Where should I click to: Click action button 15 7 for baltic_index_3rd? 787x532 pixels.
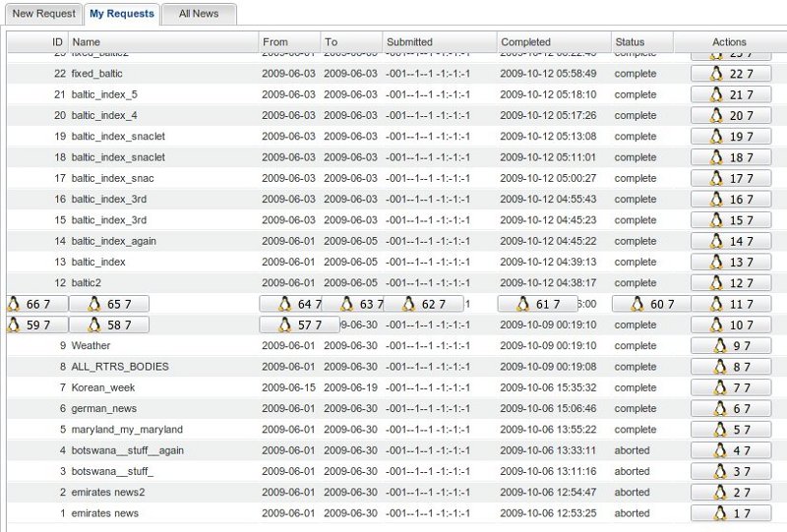pos(730,220)
